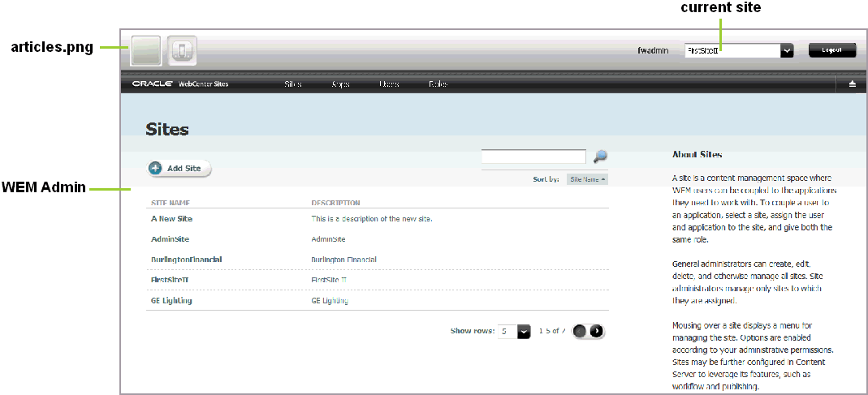Open the Users menu
This screenshot has height=395, width=868.
coord(389,84)
